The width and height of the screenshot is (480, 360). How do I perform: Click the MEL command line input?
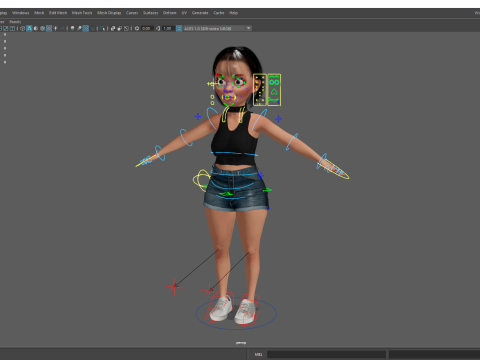(x=326, y=354)
